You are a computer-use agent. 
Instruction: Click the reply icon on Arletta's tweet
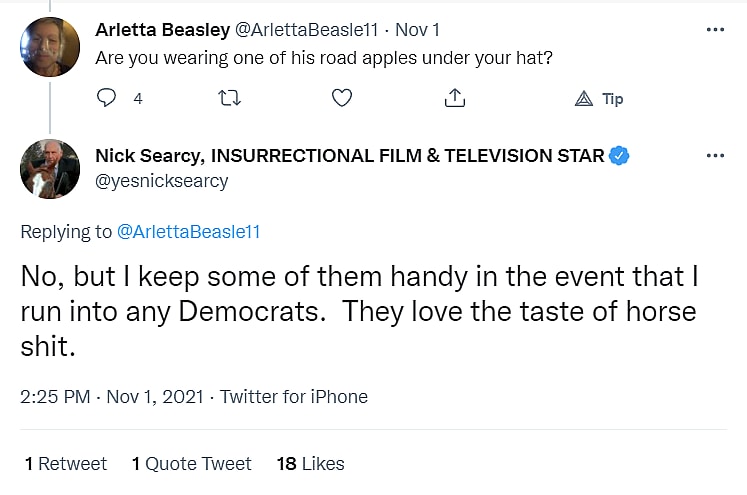click(107, 98)
